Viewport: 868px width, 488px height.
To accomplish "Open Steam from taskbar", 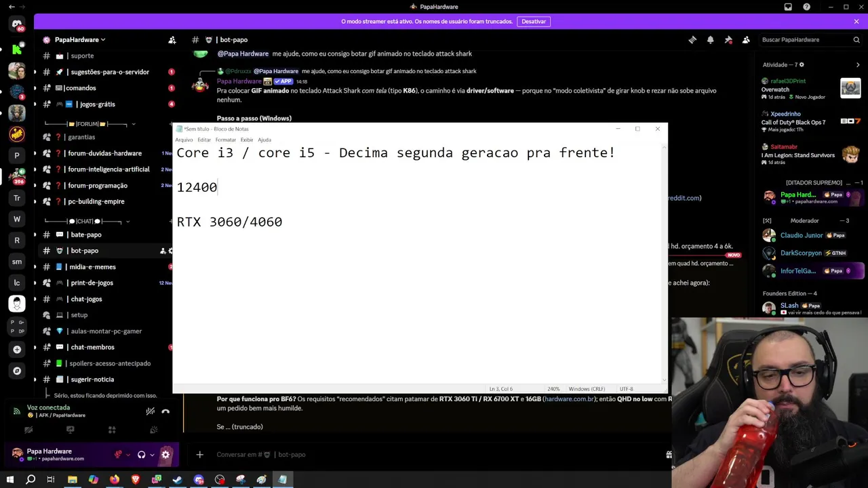I will click(178, 480).
